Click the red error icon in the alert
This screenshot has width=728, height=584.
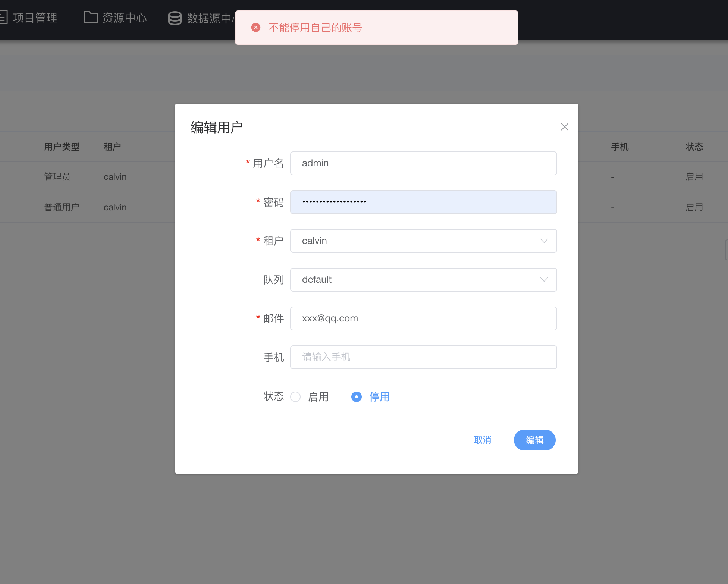(256, 28)
